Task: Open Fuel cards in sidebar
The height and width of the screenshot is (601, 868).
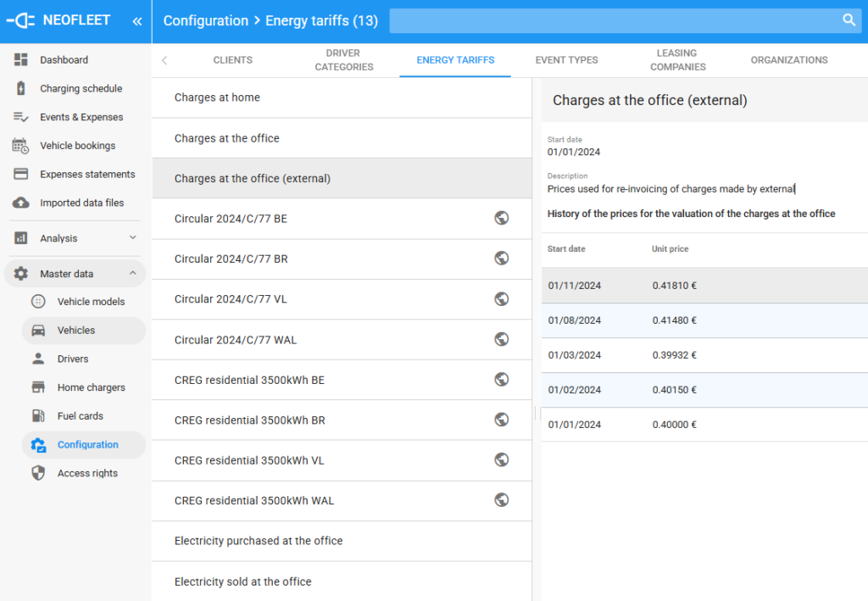Action: click(80, 416)
